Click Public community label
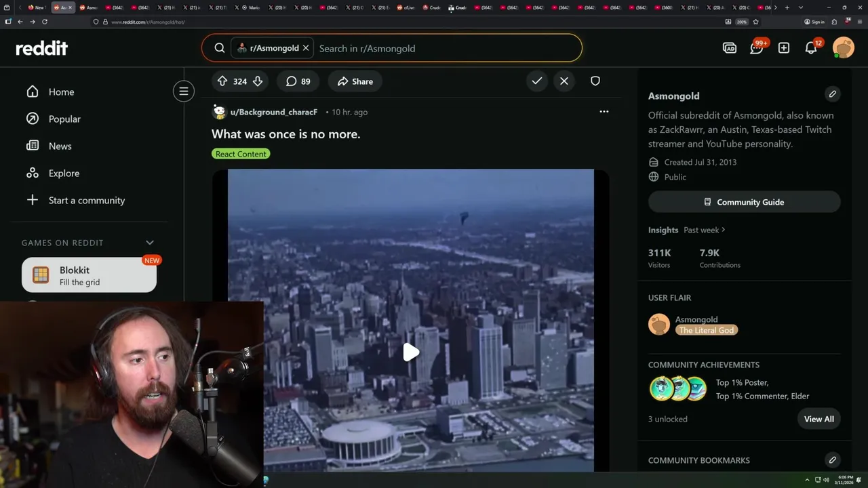Viewport: 868px width, 488px height. tap(675, 177)
